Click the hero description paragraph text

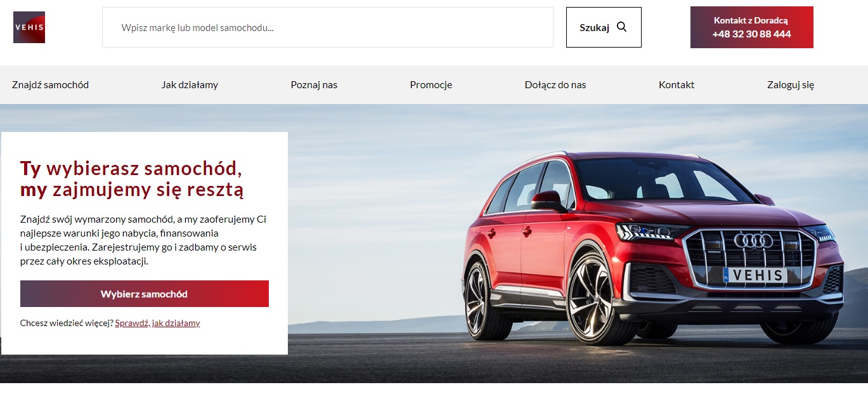pyautogui.click(x=143, y=240)
